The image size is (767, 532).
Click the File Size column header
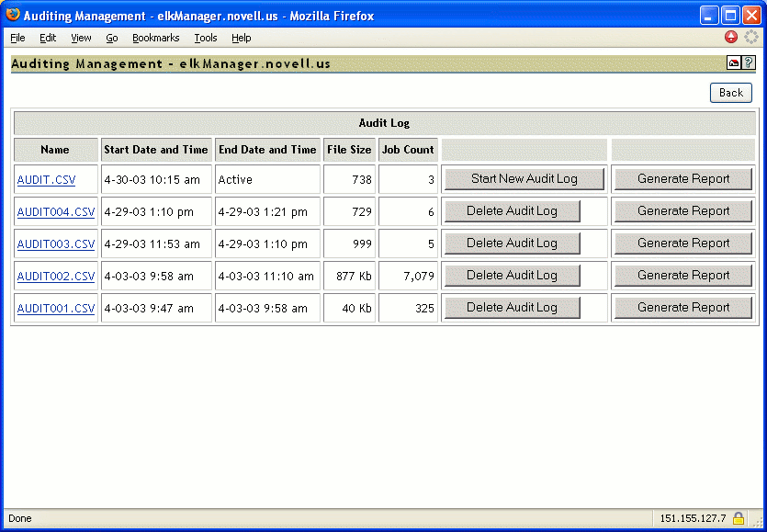pyautogui.click(x=349, y=150)
